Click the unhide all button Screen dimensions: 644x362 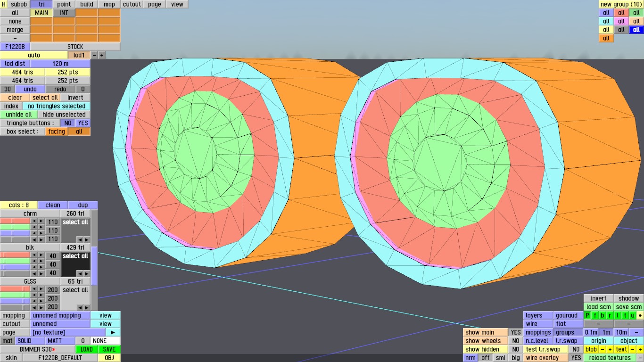pyautogui.click(x=19, y=115)
